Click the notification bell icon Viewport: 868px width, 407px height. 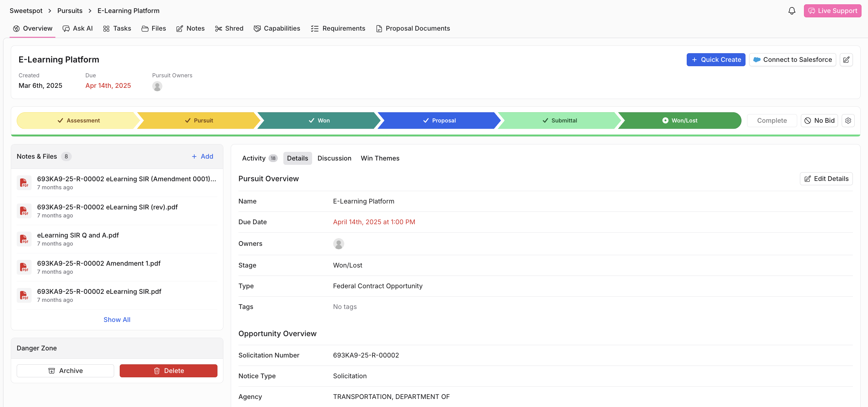pos(792,11)
